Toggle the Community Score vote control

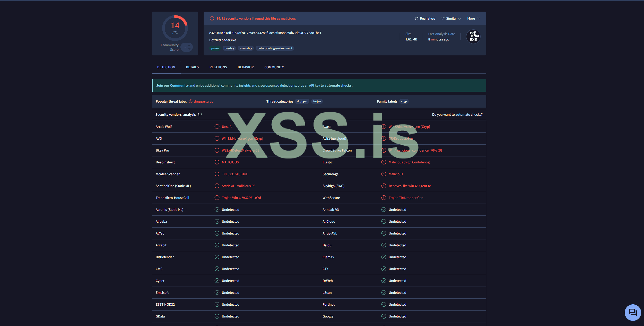(187, 47)
